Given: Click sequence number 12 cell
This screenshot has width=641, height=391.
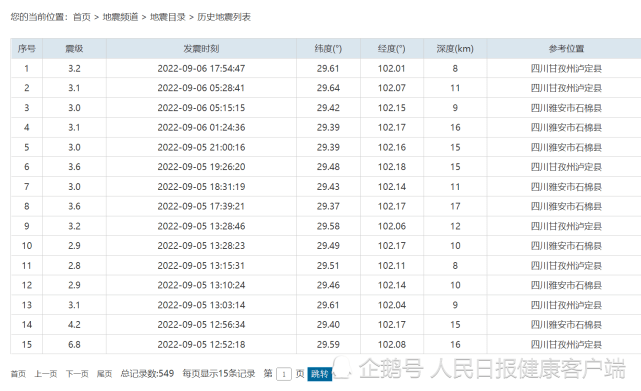Looking at the screenshot, I should (27, 285).
